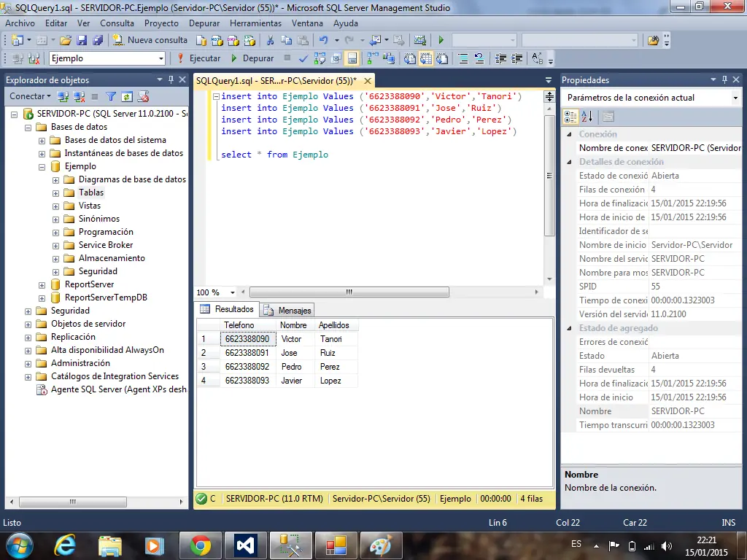Toggle Include Actual Execution Plan
The height and width of the screenshot is (560, 747).
tap(373, 58)
